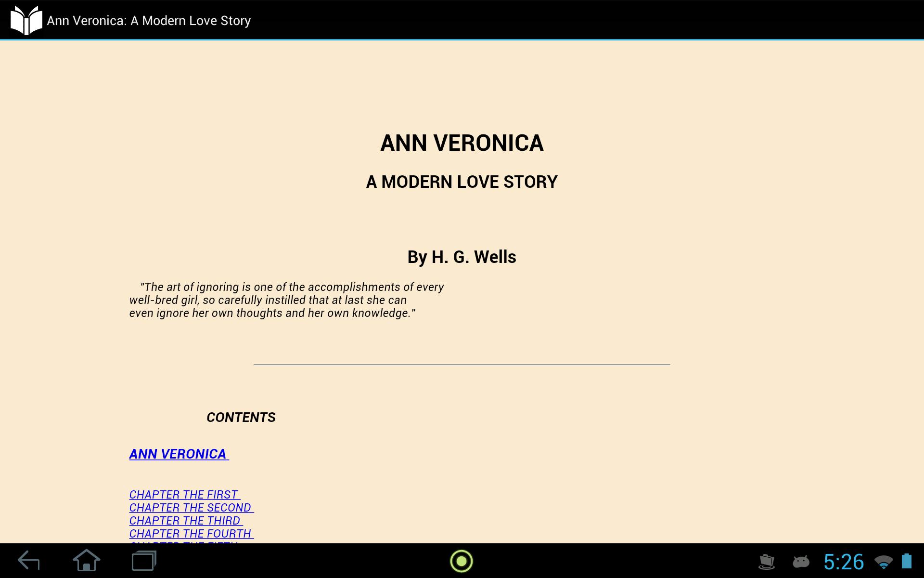Open CHAPTER THE FIFTH
The image size is (924, 578).
pos(183,544)
